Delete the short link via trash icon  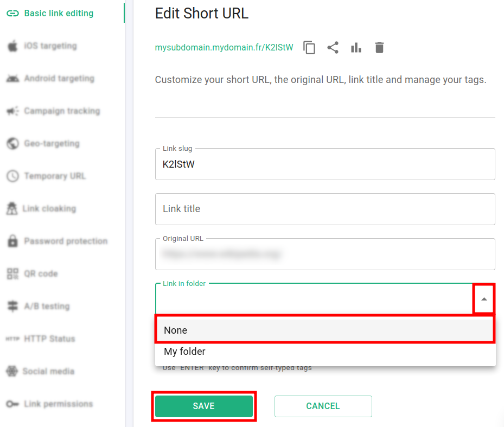(379, 48)
